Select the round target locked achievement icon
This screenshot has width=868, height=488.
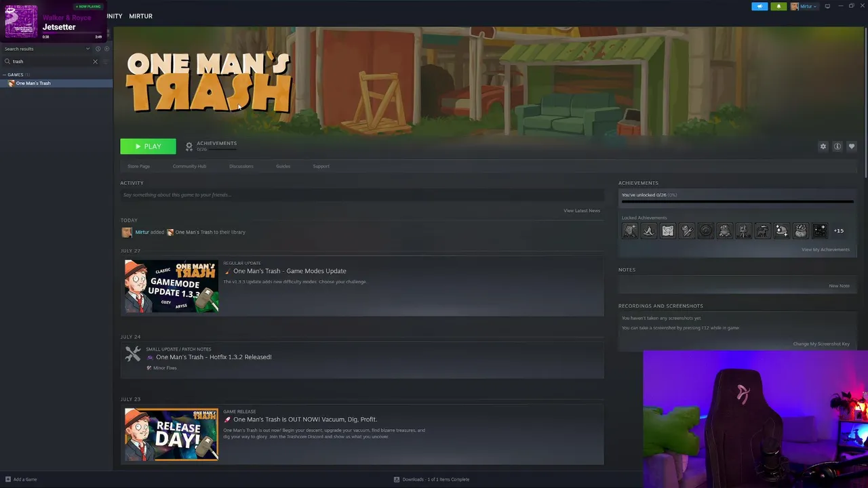706,231
